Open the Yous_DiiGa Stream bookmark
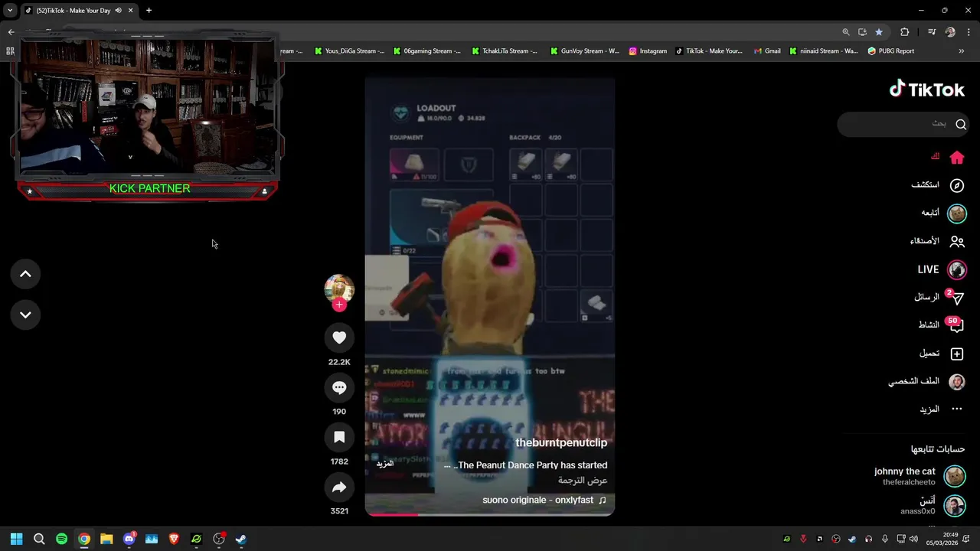Viewport: 980px width, 551px height. [x=348, y=51]
